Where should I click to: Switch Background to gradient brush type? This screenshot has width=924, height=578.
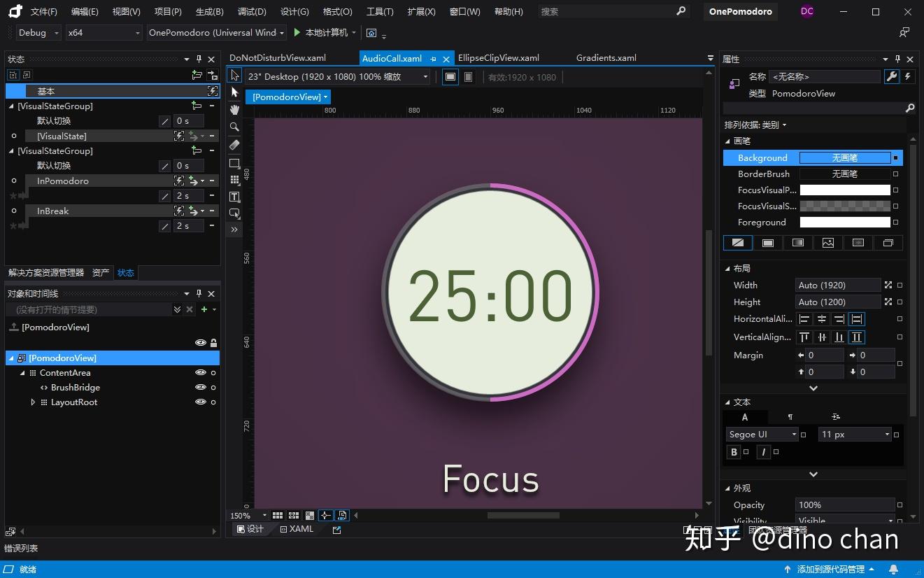[x=797, y=242]
